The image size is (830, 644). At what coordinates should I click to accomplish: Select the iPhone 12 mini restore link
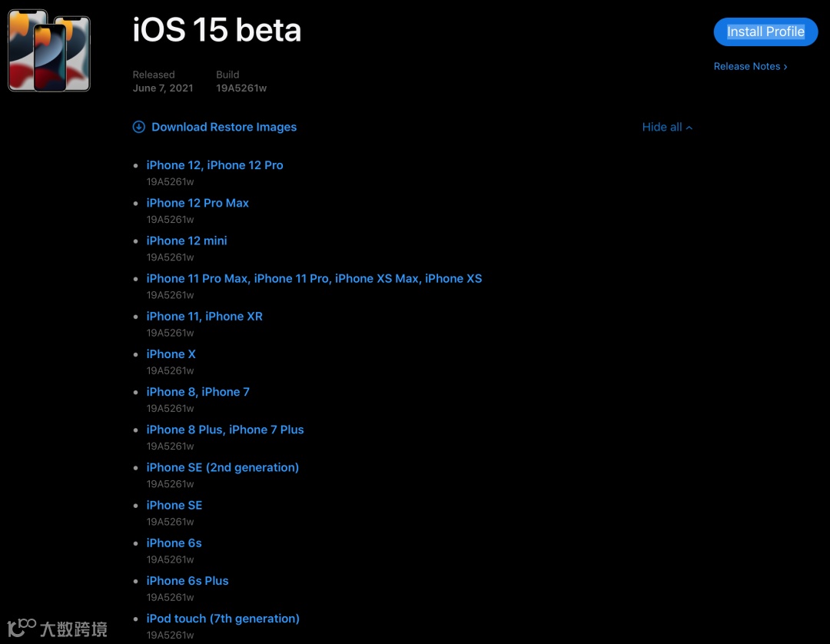point(186,241)
